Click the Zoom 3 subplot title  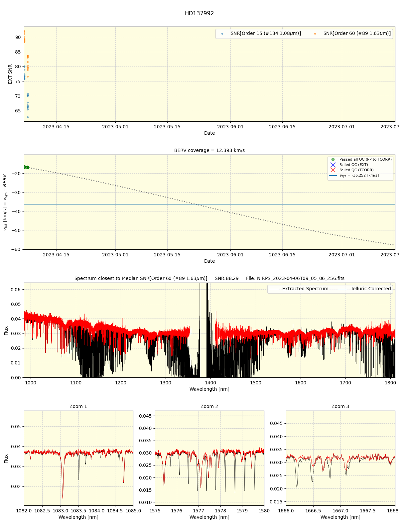pyautogui.click(x=340, y=406)
